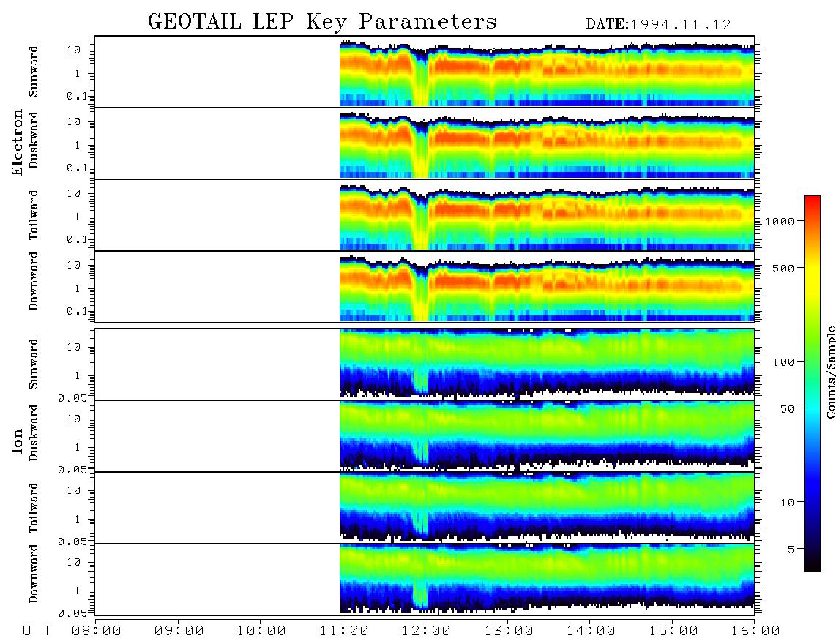The image size is (836, 644).
Task: Select the Ion Tailward spectrogram panel
Action: [425, 508]
